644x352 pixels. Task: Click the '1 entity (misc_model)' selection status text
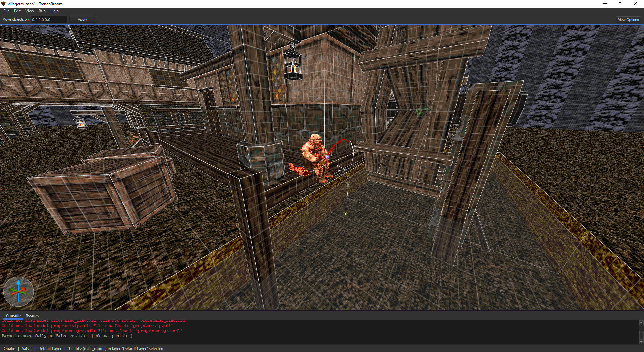point(116,349)
